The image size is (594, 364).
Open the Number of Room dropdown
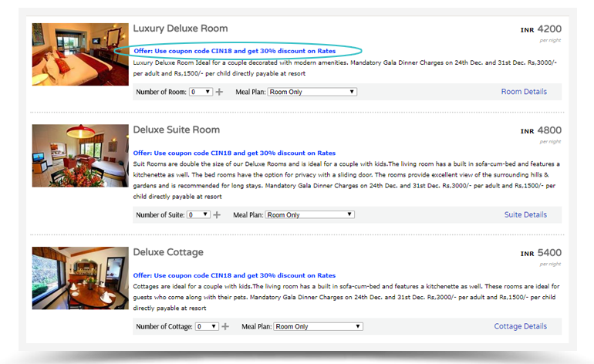coord(201,92)
